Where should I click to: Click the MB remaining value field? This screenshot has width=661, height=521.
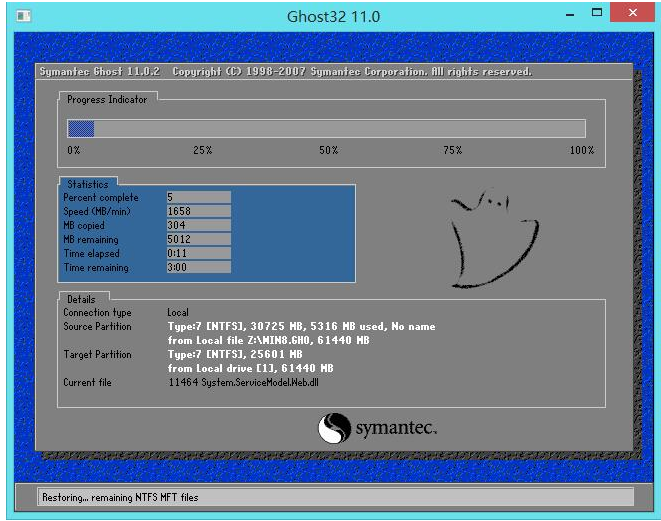pos(198,240)
